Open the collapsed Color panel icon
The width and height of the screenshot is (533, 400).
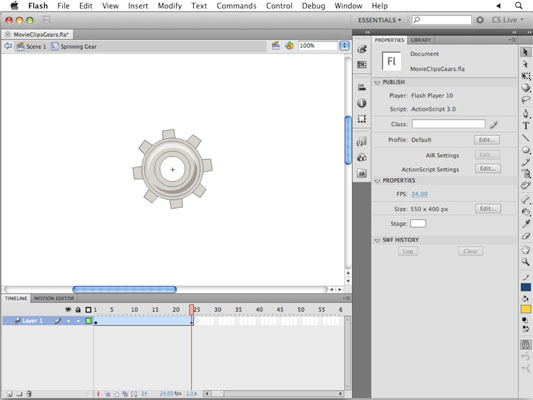[x=362, y=49]
